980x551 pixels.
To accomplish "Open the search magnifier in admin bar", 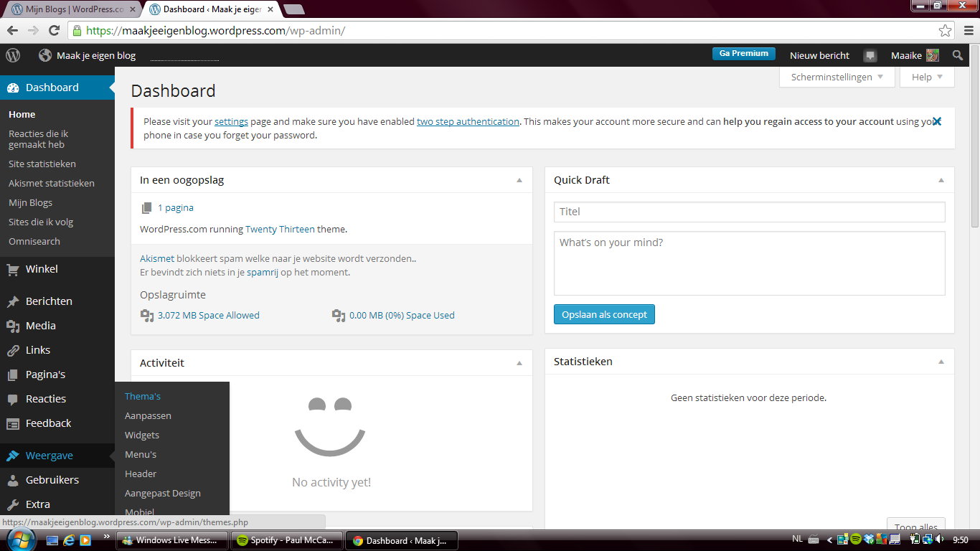I will pos(958,55).
